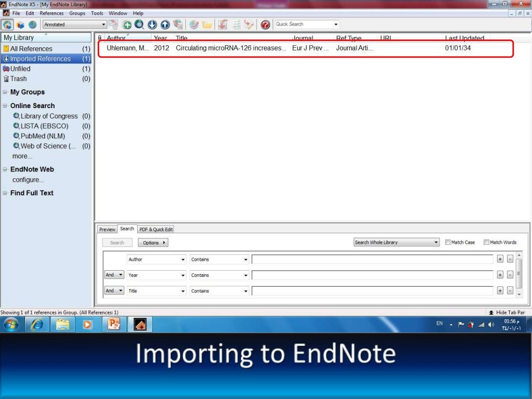The image size is (532, 399).
Task: Click the Action Center flag tray icon
Action: [x=461, y=324]
